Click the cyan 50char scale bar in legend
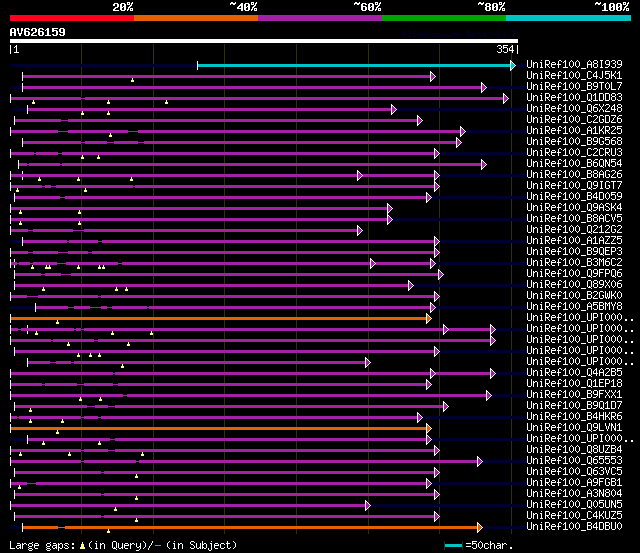This screenshot has width=640, height=553. coord(453,546)
